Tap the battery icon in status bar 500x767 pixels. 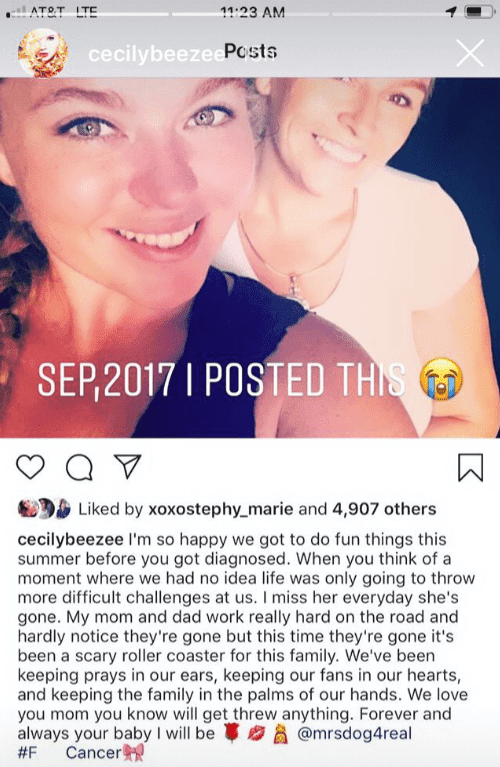(479, 12)
